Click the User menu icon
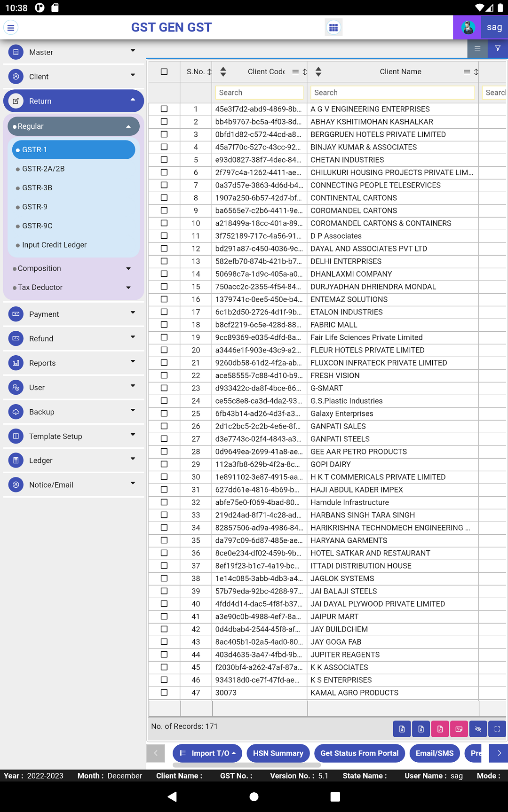This screenshot has width=508, height=812. coord(16,387)
